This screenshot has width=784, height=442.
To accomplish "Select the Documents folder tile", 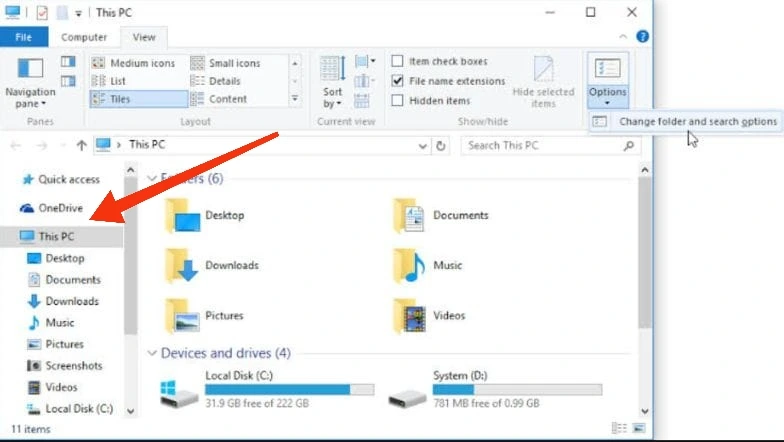I will [440, 216].
